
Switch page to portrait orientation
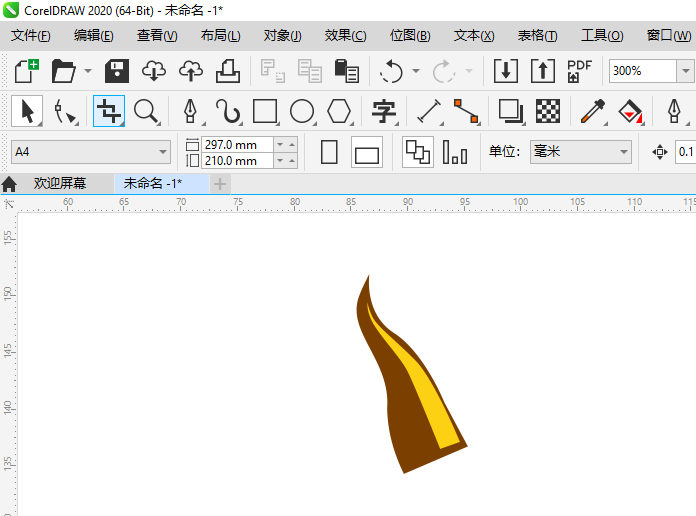point(329,153)
